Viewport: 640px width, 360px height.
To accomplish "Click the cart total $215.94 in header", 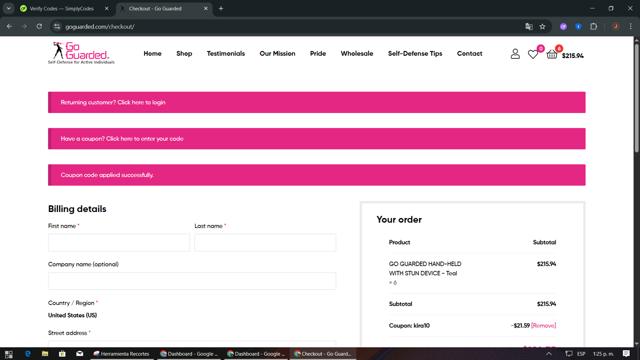I will (573, 56).
